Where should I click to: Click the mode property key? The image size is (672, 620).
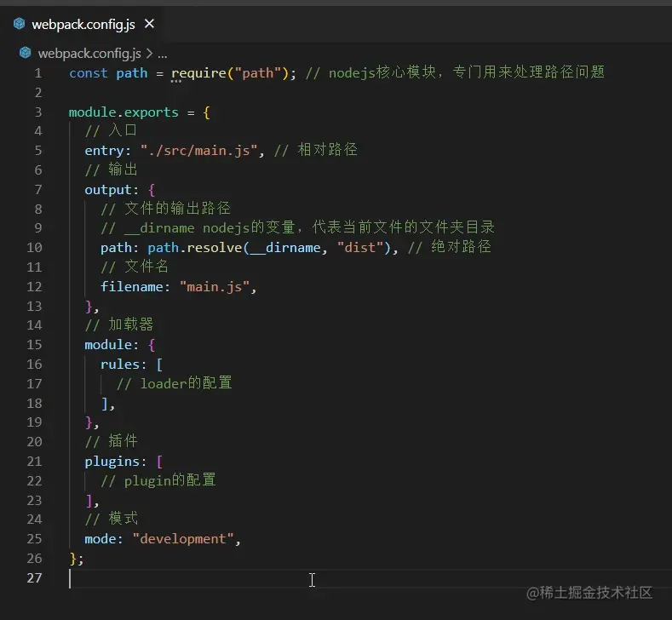point(101,539)
